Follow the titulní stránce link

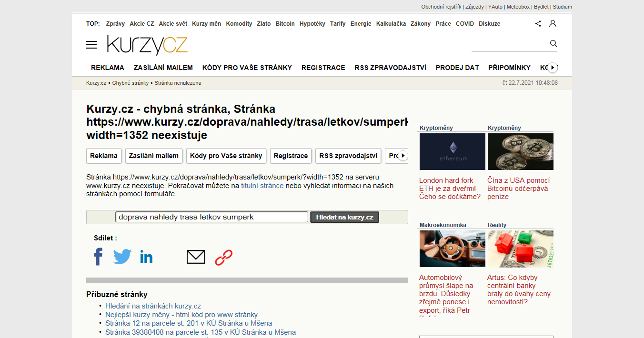tap(262, 186)
